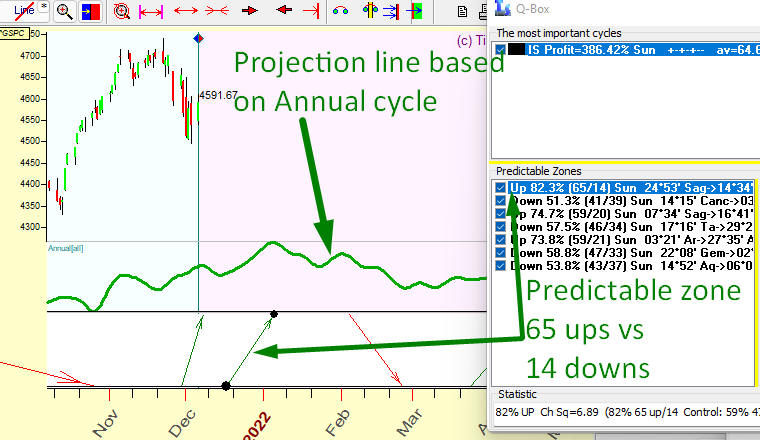Toggle checkbox for Up 73.8% (59/21) zone
Viewport: 760px width, 440px height.
[501, 240]
